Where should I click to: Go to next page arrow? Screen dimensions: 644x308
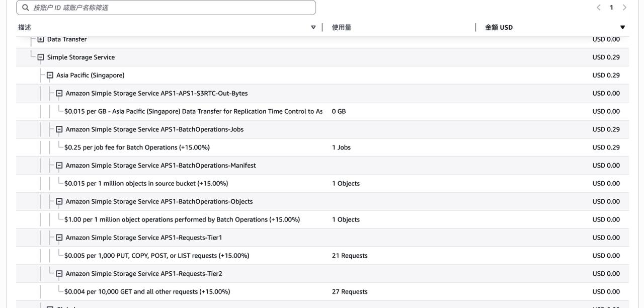pos(624,8)
